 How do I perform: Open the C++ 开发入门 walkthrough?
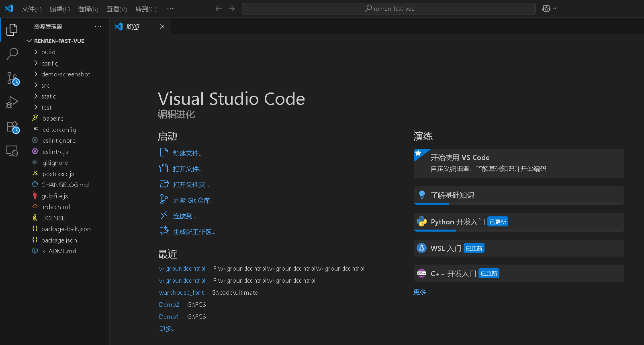tap(519, 273)
